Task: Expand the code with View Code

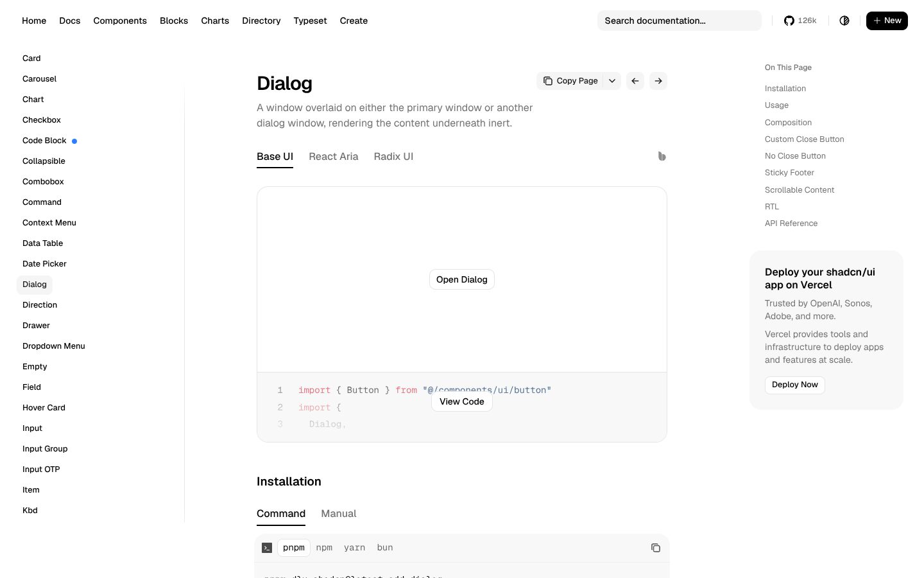Action: point(462,401)
